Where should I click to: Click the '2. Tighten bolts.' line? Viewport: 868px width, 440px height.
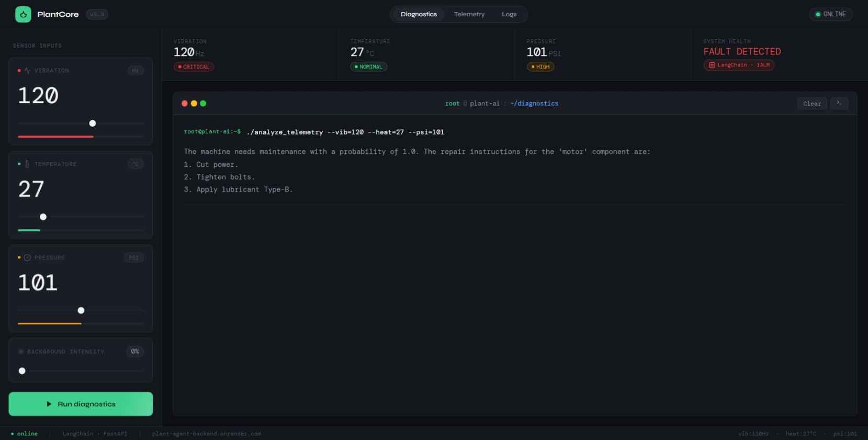(x=219, y=177)
